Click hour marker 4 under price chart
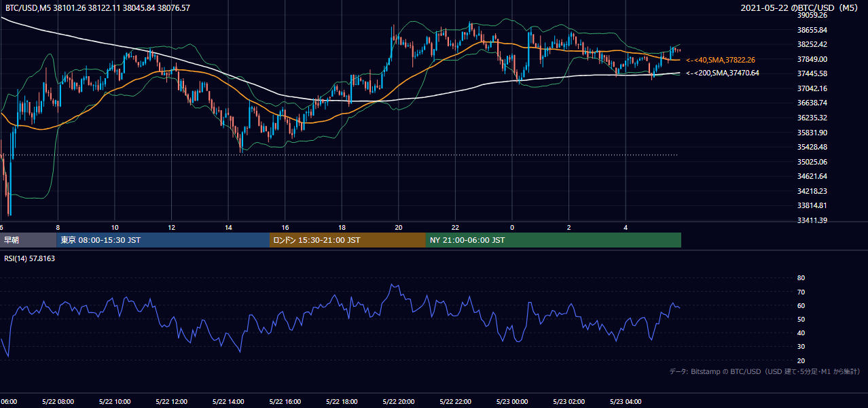868x408 pixels. pos(625,228)
